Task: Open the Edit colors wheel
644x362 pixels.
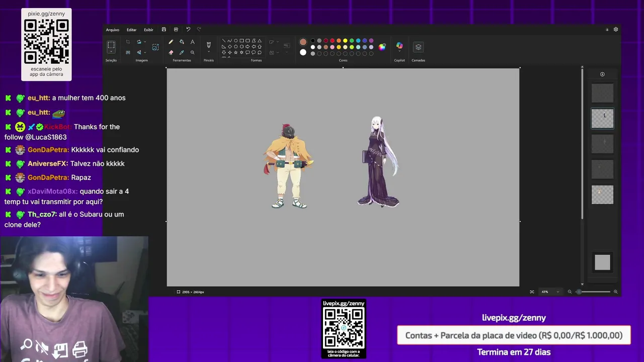Action: 382,47
